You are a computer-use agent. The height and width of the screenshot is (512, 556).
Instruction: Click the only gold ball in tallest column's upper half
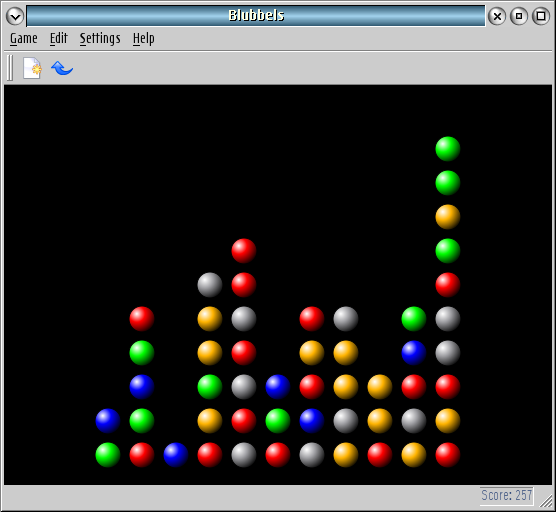447,217
